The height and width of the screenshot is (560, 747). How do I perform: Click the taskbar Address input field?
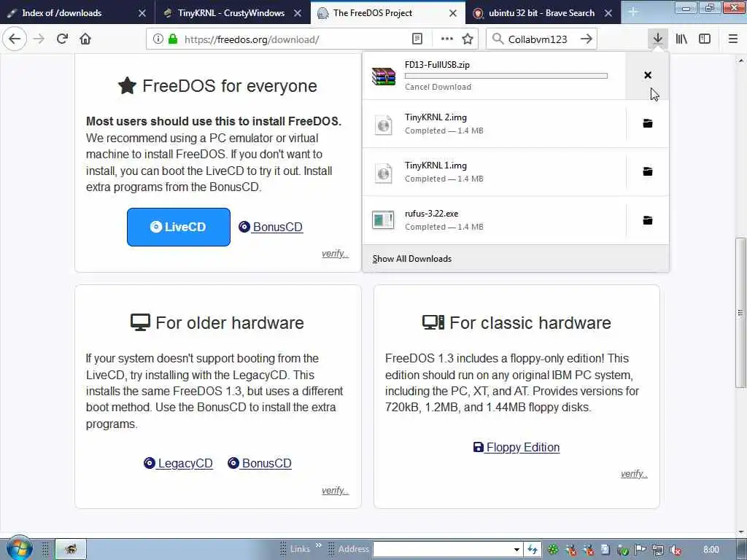click(442, 550)
